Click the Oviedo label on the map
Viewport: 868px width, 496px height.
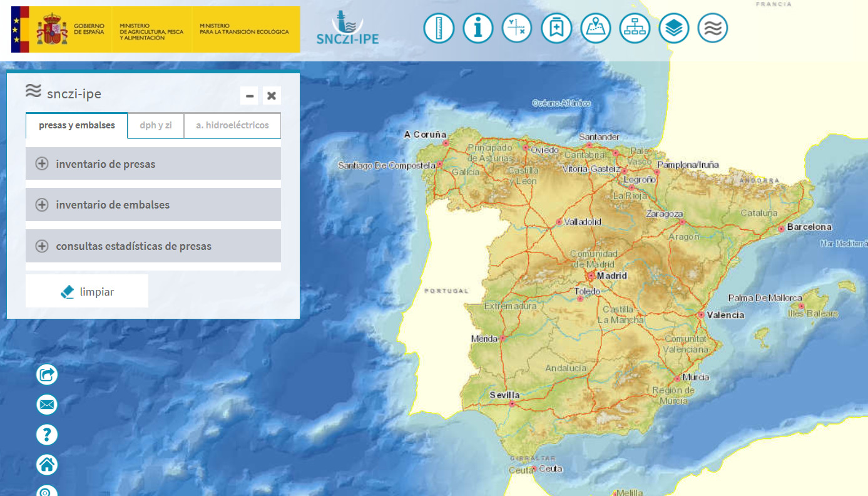(x=544, y=150)
